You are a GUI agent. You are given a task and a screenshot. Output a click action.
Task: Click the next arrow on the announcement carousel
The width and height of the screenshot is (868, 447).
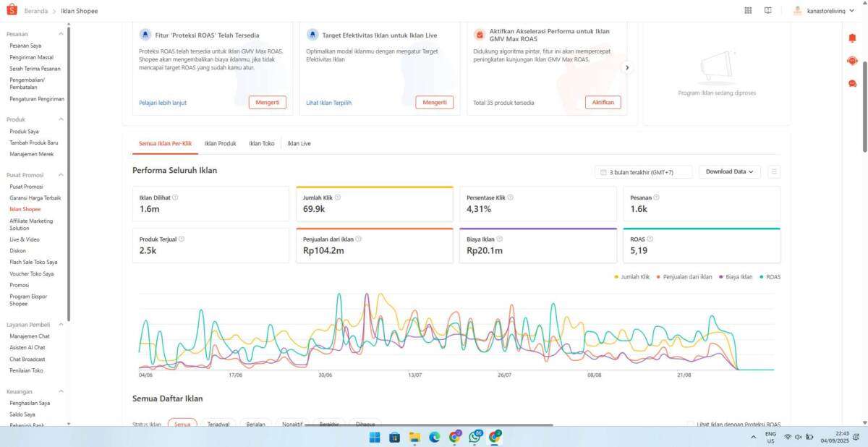[x=627, y=67]
